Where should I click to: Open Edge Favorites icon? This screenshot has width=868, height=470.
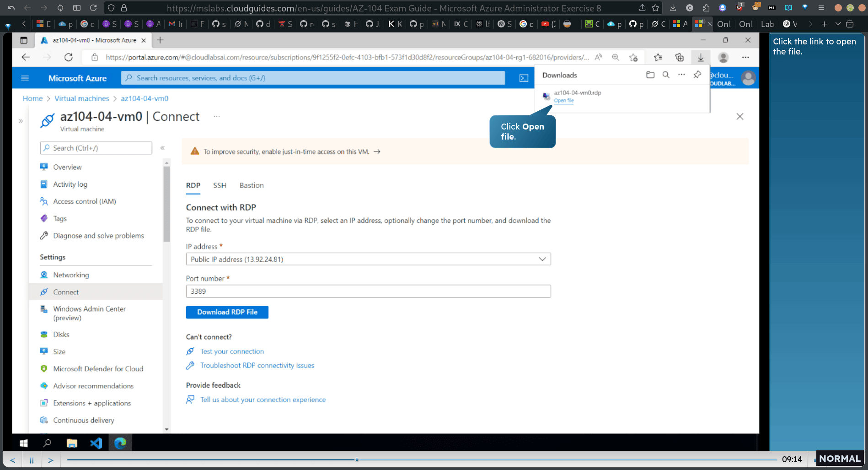(658, 57)
